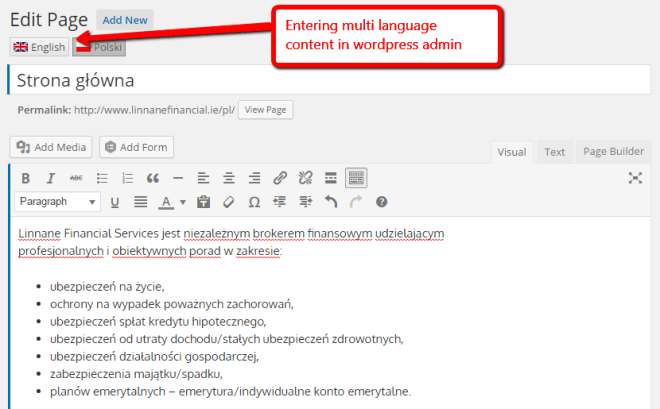660x409 pixels.
Task: Insert a bulleted list
Action: [x=102, y=178]
